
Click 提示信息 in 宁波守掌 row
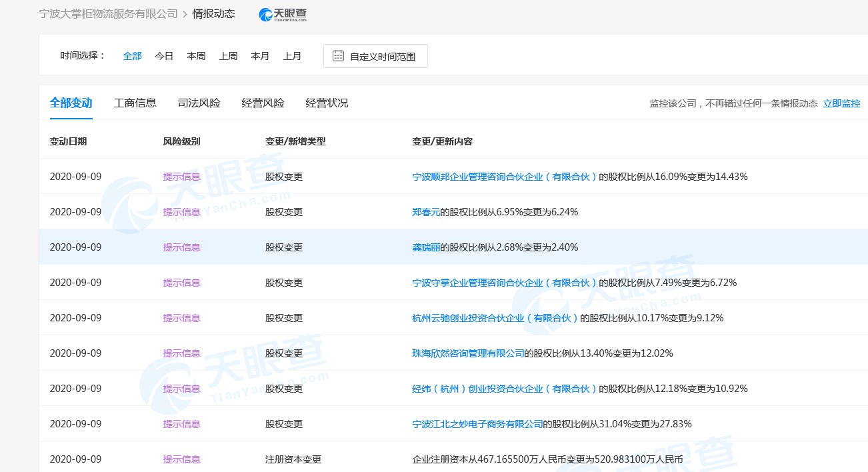click(x=181, y=283)
